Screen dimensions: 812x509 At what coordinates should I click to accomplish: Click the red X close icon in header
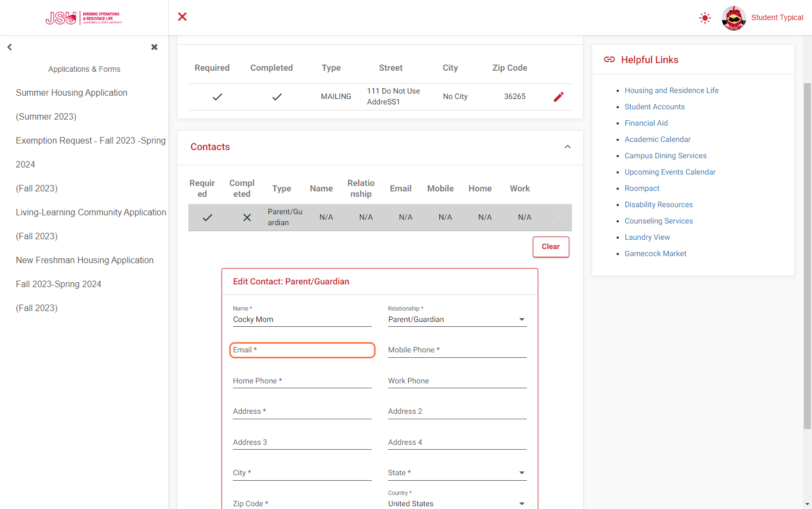182,17
